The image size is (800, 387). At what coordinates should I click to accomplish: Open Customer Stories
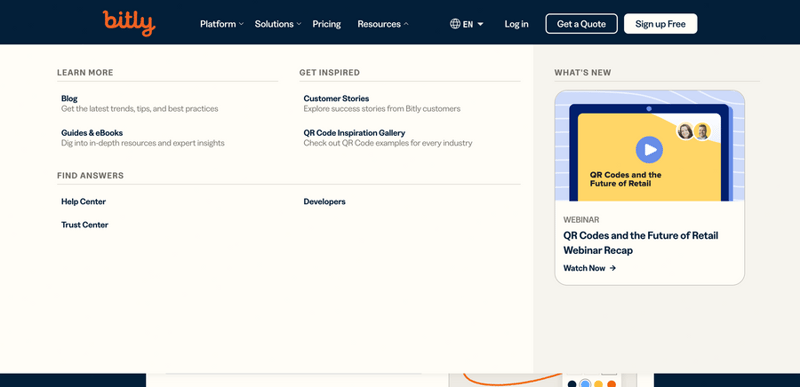click(336, 98)
